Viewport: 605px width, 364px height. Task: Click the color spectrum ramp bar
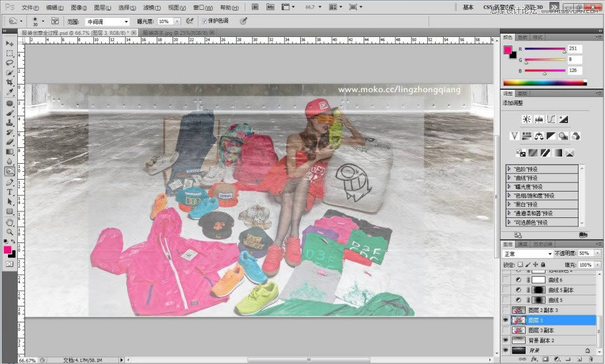click(544, 83)
